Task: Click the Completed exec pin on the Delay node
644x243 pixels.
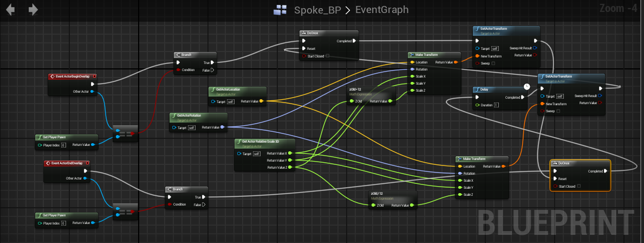Action: pyautogui.click(x=523, y=98)
